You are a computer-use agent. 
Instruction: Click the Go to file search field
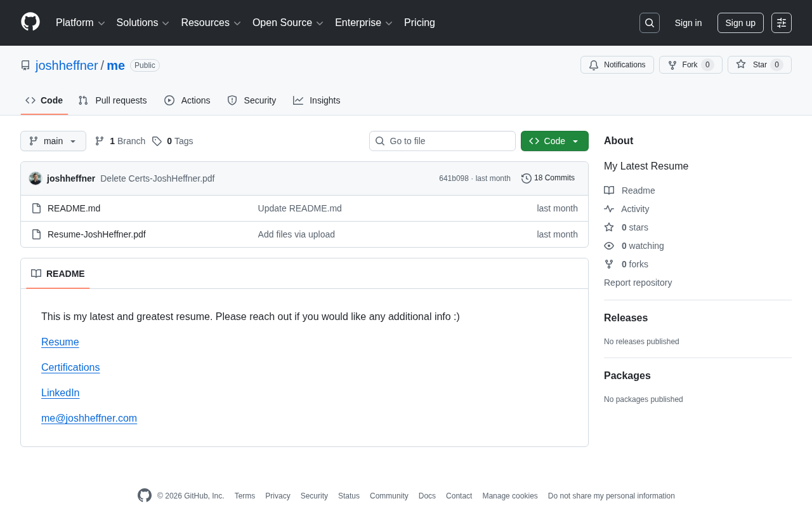pyautogui.click(x=442, y=141)
